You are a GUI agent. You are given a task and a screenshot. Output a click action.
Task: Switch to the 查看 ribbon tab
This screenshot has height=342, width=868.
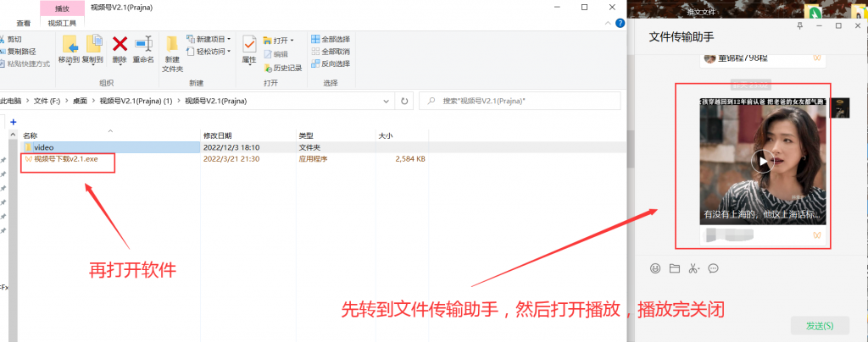tap(24, 23)
